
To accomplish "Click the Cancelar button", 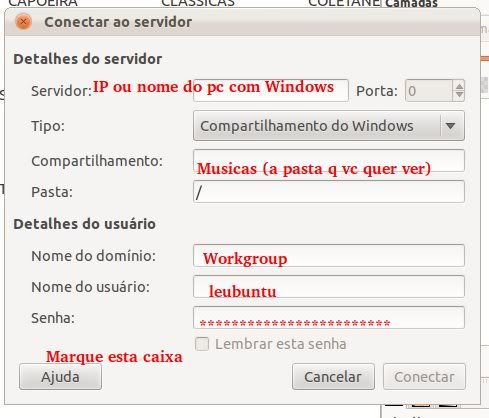I will [x=333, y=377].
